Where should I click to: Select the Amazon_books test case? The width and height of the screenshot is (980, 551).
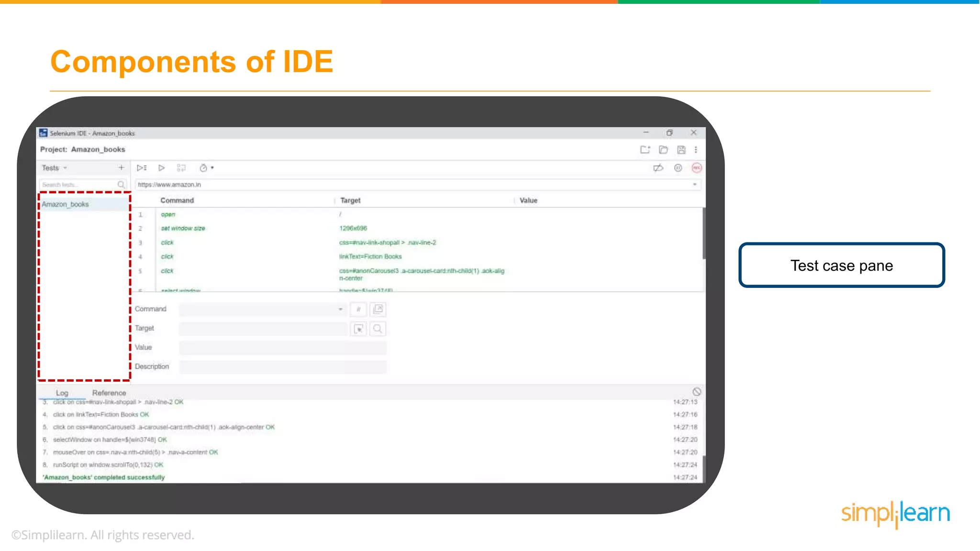(x=84, y=204)
